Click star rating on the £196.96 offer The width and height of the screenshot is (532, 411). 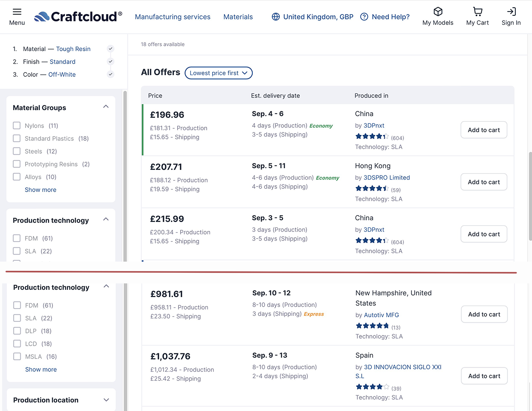coord(372,137)
